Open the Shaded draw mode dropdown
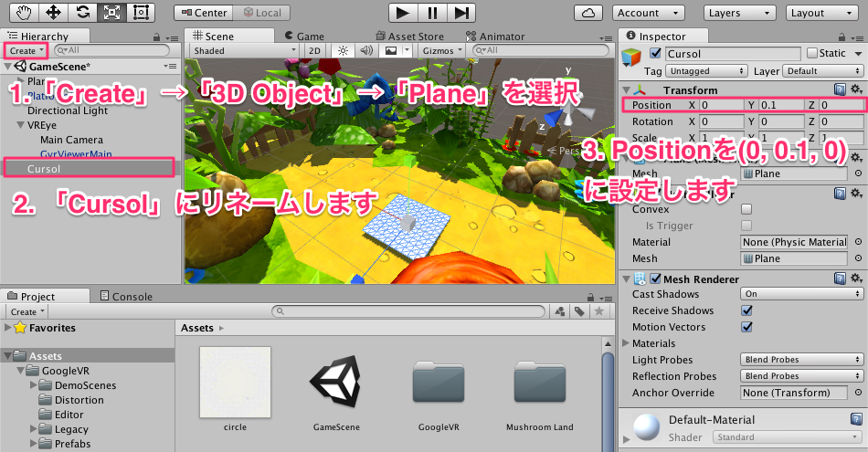Image resolution: width=868 pixels, height=452 pixels. point(245,51)
